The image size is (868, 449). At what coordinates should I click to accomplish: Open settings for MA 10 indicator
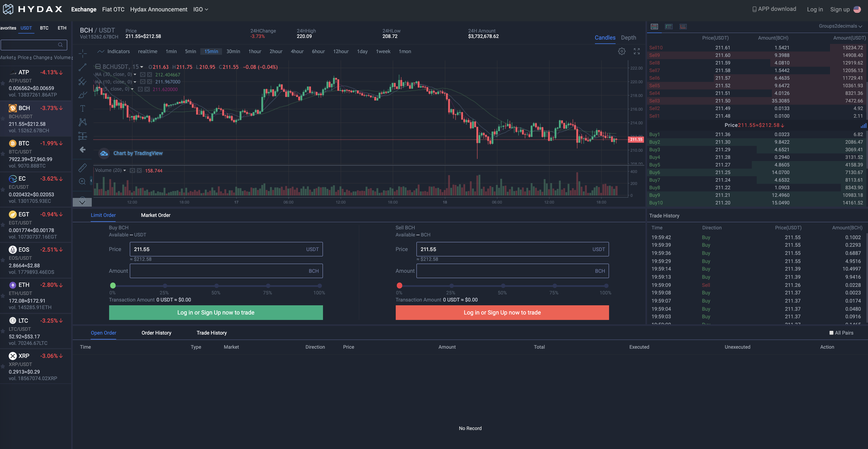coord(143,82)
